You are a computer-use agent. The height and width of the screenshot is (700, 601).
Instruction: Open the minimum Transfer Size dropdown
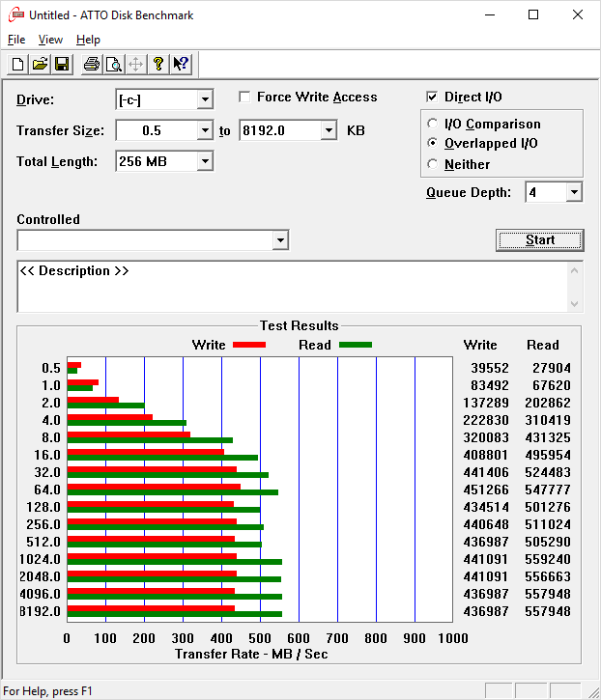pos(205,130)
